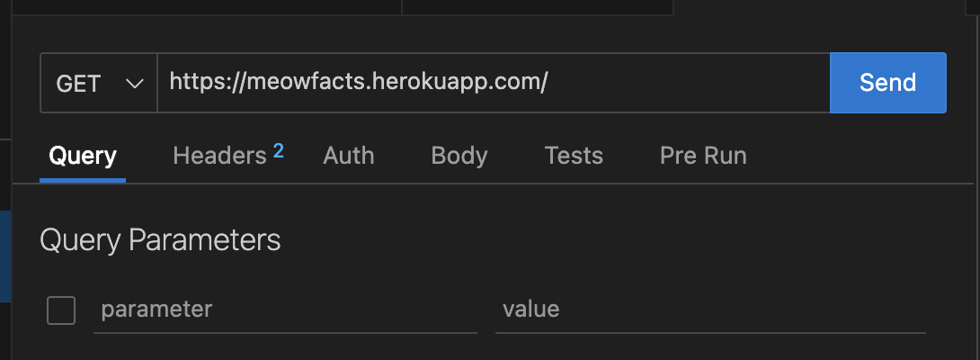Enable the query parameter row checkbox
Screen dimensions: 980x360
[x=61, y=310]
